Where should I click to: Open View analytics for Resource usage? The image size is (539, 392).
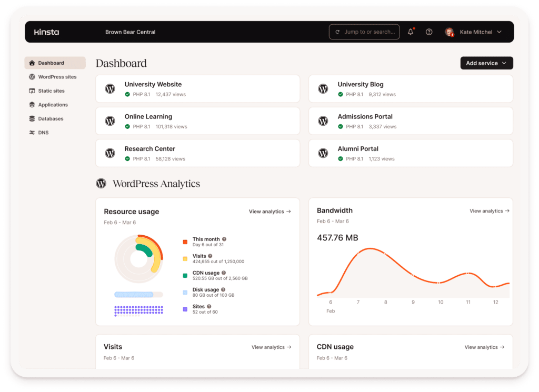[x=269, y=211]
